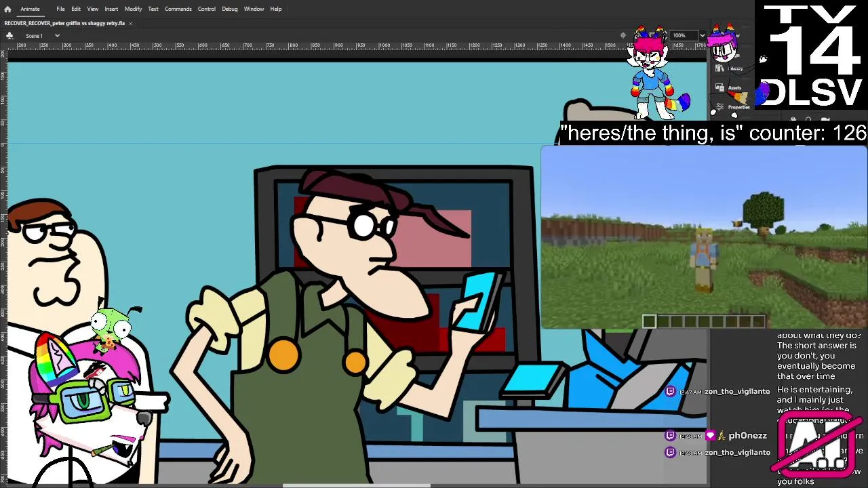The image size is (868, 488).
Task: Click the Properties panel label
Action: coord(739,107)
